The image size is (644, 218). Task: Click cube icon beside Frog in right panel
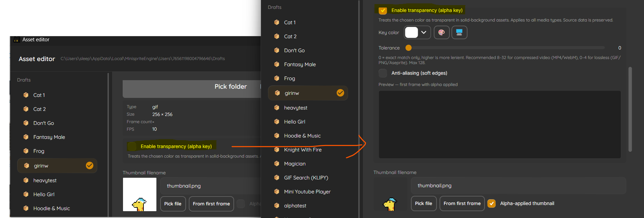coord(277,78)
